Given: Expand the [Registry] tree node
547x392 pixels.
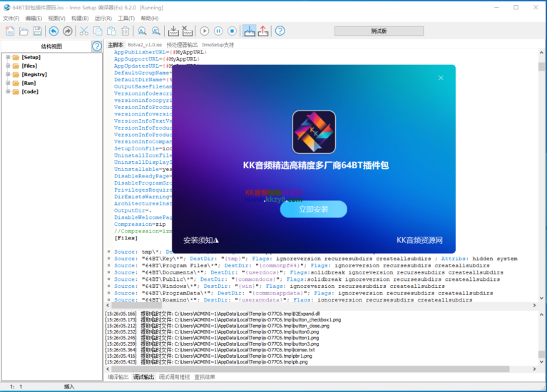Looking at the screenshot, I should pos(7,74).
